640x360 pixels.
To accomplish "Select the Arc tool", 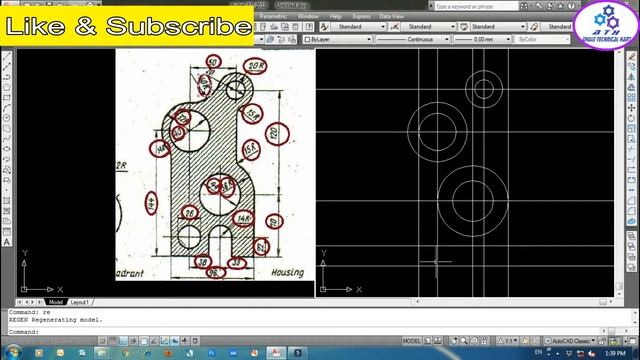I will [7, 107].
